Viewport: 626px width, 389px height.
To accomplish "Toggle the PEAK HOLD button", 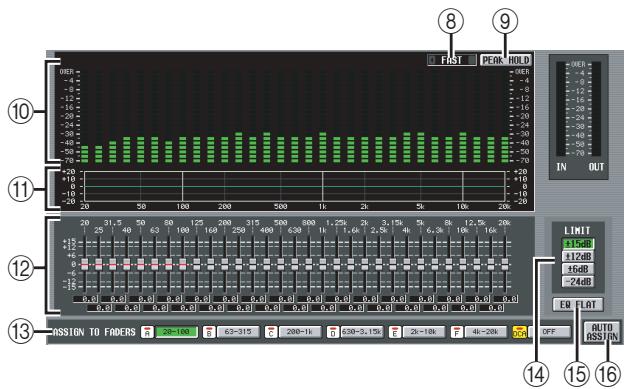I will point(506,60).
